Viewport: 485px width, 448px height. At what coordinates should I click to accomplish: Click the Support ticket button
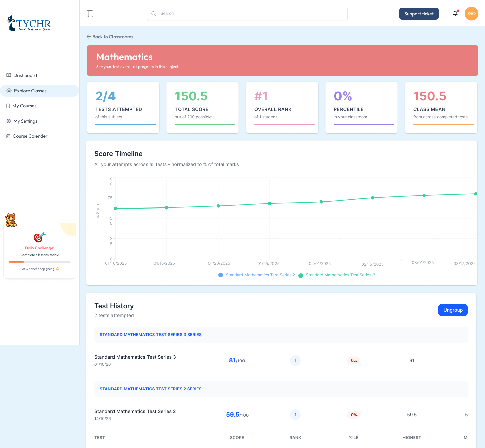pyautogui.click(x=419, y=14)
